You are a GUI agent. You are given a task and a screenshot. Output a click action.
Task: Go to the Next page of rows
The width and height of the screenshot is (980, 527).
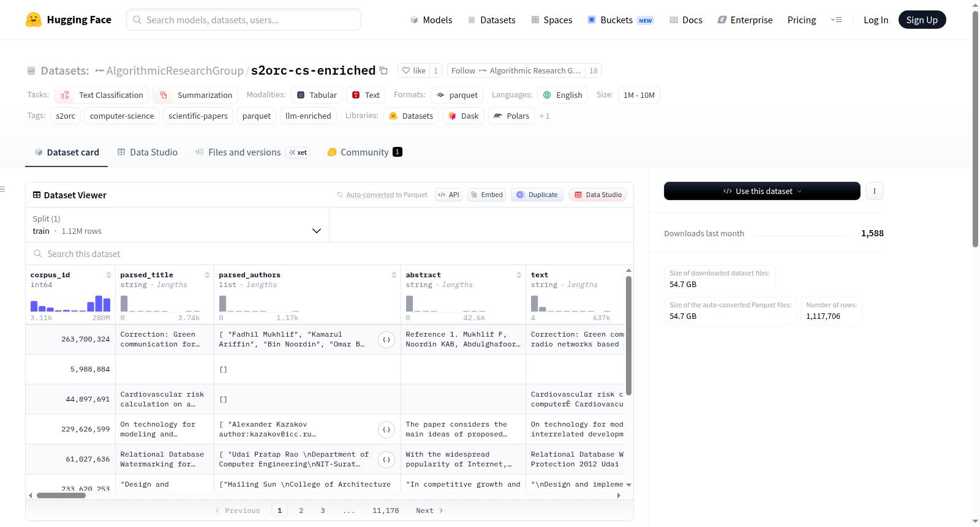point(429,510)
